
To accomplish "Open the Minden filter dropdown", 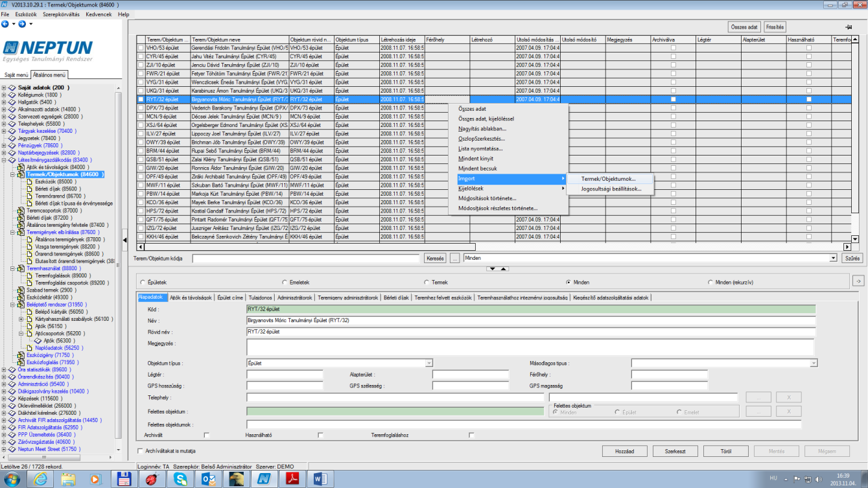I will 833,258.
